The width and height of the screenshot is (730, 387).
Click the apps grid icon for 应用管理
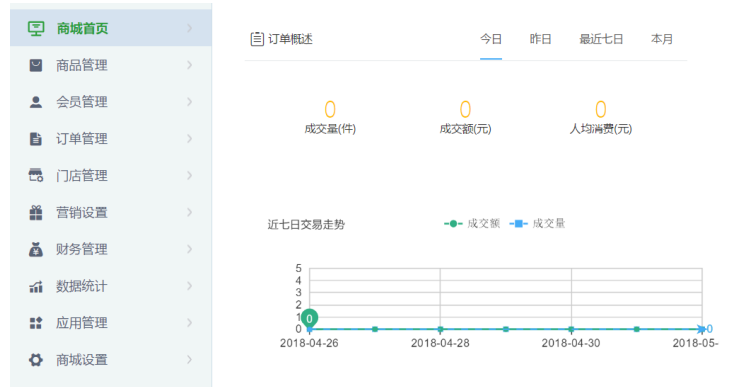click(36, 323)
